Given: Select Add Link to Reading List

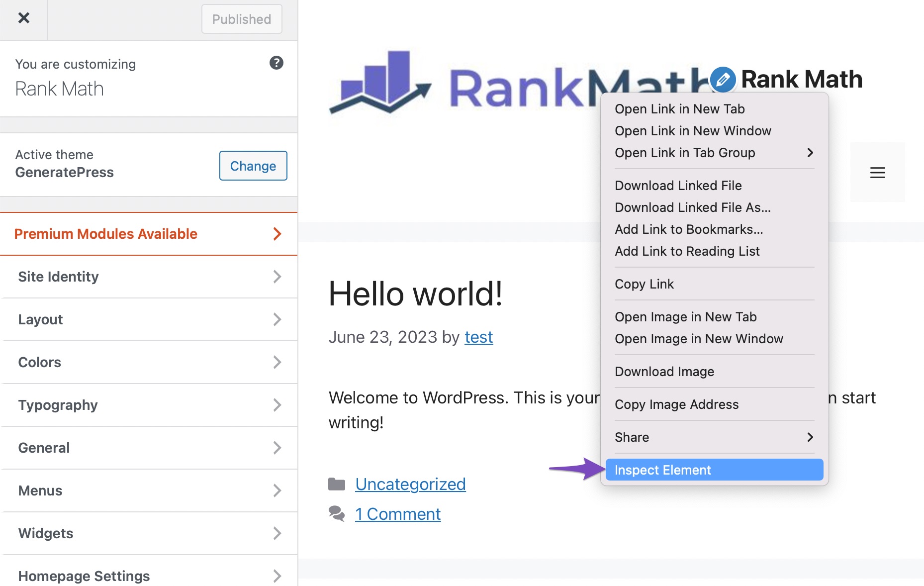Looking at the screenshot, I should pos(714,251).
